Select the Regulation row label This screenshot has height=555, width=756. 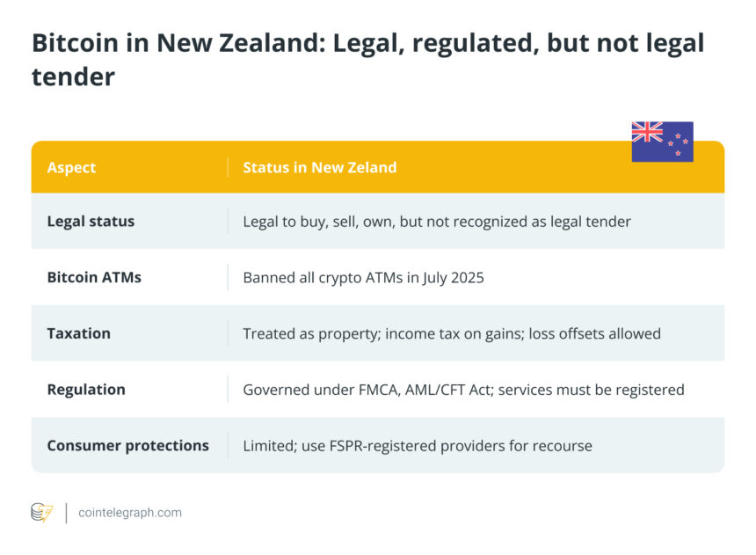coord(86,390)
